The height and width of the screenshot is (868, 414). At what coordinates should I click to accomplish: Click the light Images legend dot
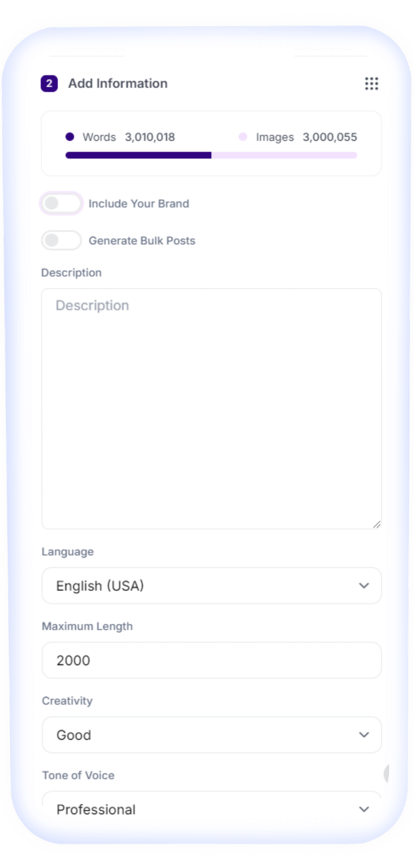243,137
